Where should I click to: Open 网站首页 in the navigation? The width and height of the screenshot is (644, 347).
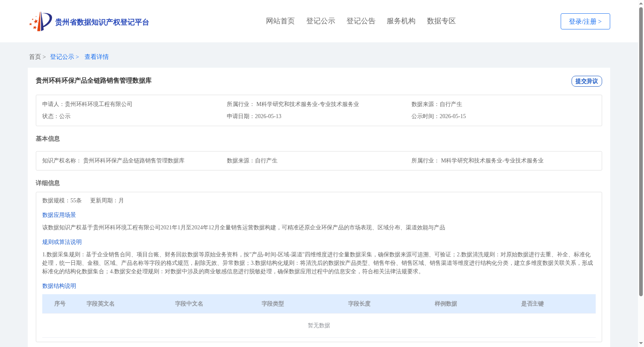point(280,21)
